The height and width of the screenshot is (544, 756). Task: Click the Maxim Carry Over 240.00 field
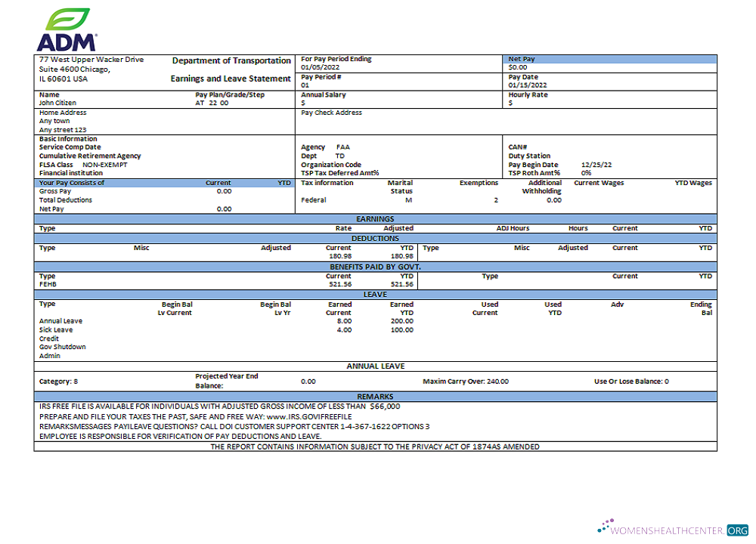point(466,382)
